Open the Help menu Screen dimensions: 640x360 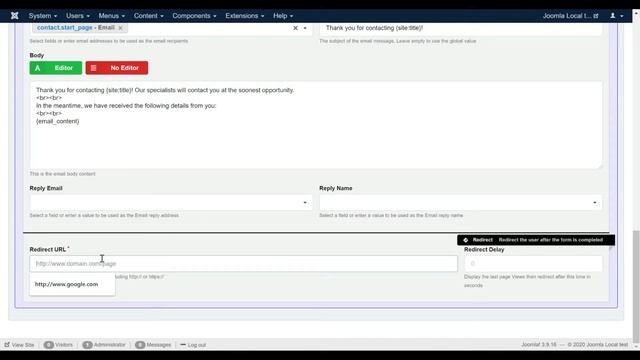[x=283, y=16]
